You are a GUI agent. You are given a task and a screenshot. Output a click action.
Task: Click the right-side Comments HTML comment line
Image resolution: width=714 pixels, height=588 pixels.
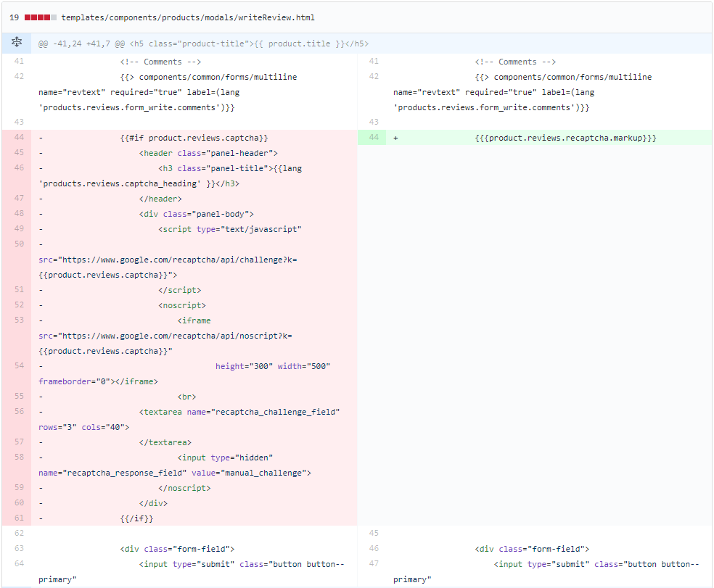[x=515, y=62]
